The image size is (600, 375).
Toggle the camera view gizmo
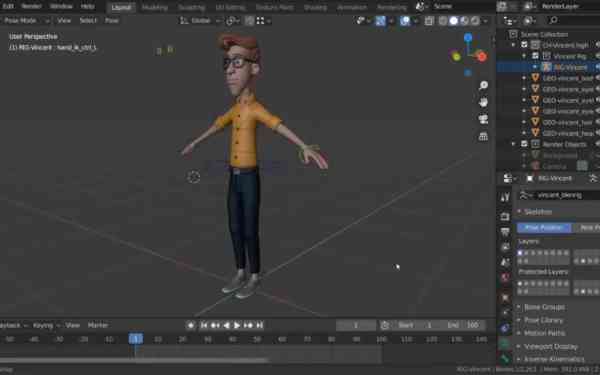(x=483, y=119)
